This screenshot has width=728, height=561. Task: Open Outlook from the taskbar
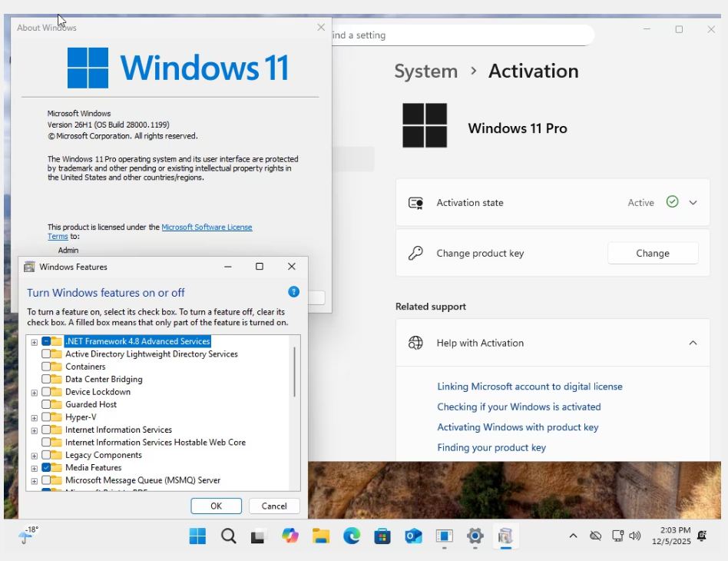413,536
